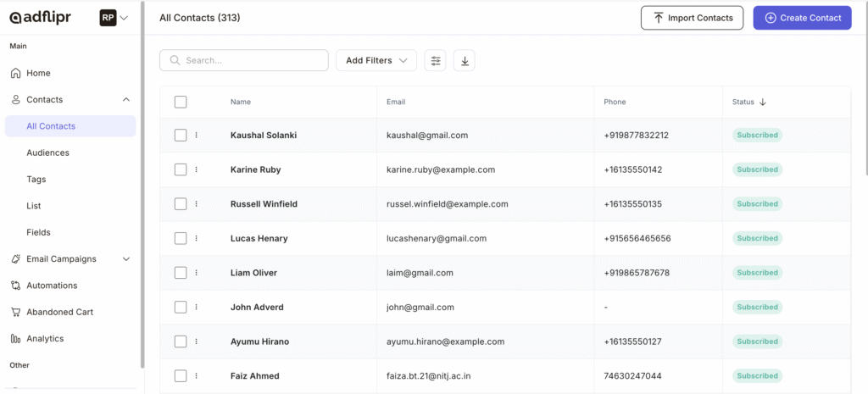The height and width of the screenshot is (394, 868).
Task: Open row options for Kaushal Solanki
Action: 196,135
